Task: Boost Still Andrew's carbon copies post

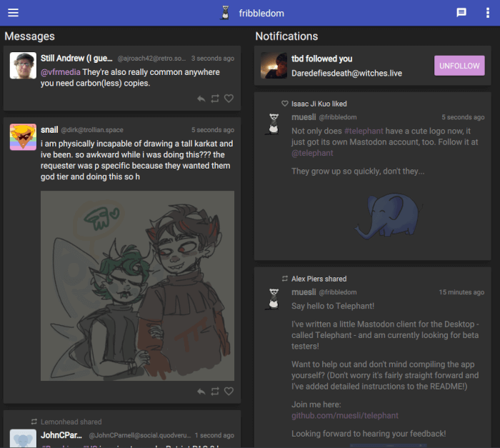Action: pos(215,99)
